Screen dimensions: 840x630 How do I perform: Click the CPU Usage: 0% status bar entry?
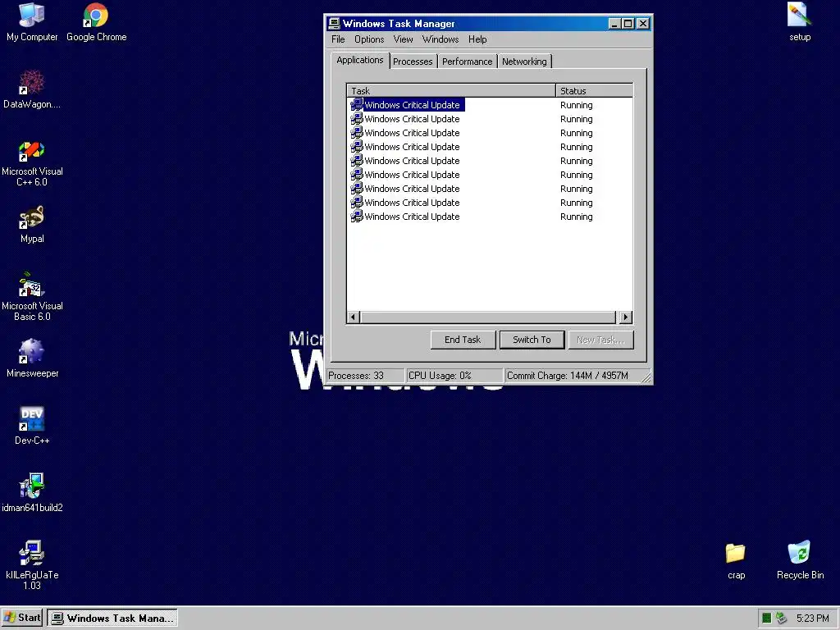pos(454,376)
